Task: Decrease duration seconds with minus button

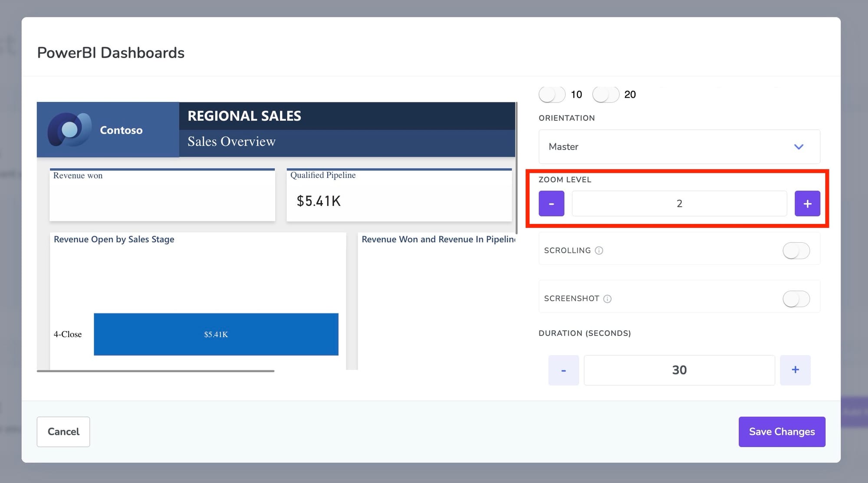Action: click(x=563, y=370)
